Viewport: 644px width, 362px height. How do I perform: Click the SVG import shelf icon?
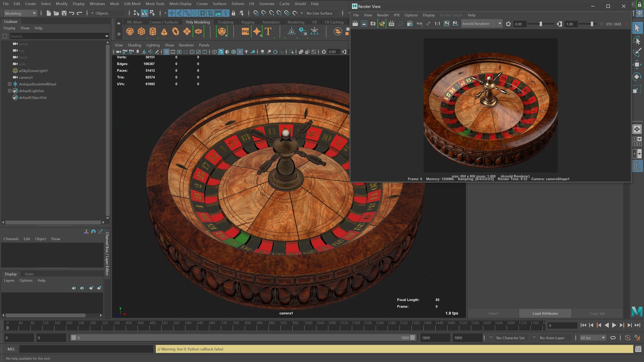245,32
